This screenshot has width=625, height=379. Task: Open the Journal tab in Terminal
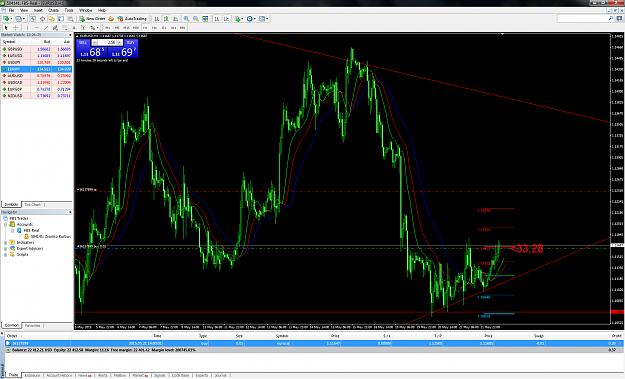point(220,375)
